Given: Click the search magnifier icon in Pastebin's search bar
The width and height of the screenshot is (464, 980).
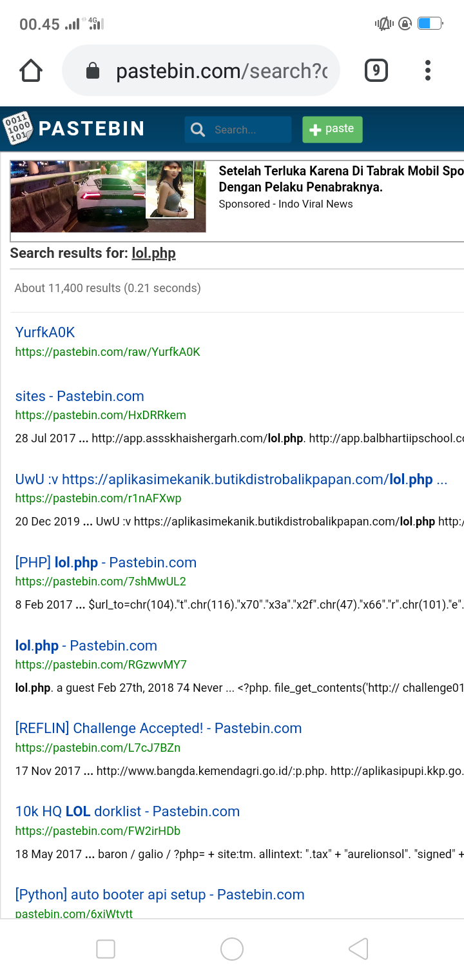Looking at the screenshot, I should (x=197, y=130).
